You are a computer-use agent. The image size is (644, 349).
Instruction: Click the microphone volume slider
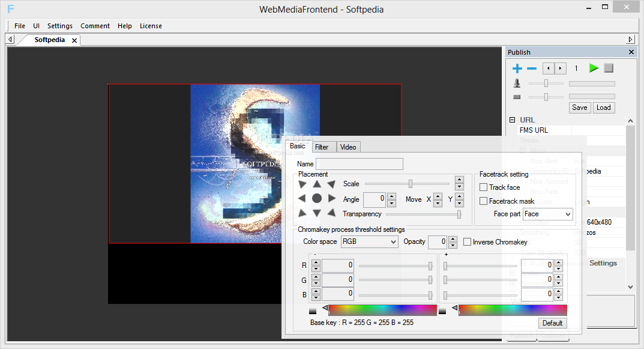tap(546, 83)
